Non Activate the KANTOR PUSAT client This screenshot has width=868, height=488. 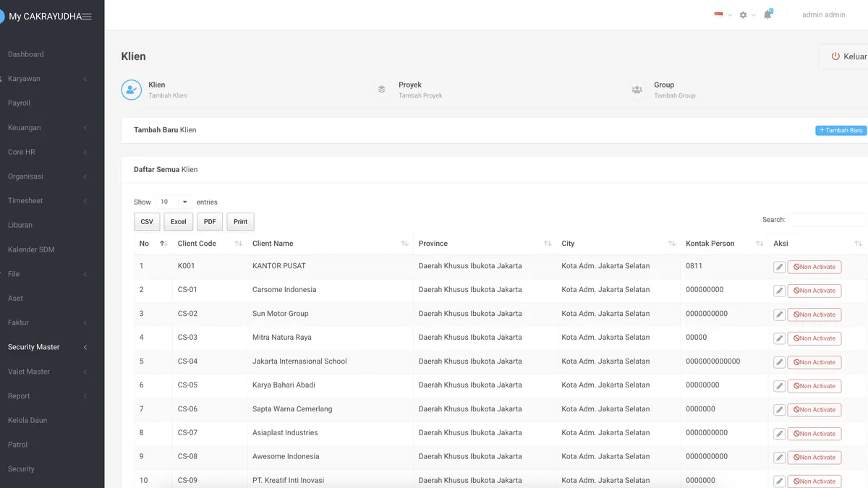(x=814, y=267)
